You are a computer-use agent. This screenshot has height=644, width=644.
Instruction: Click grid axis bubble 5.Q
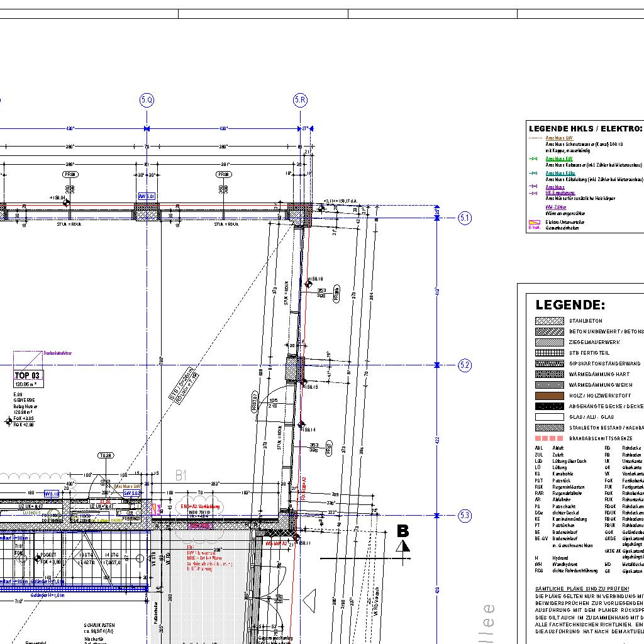coord(147,100)
